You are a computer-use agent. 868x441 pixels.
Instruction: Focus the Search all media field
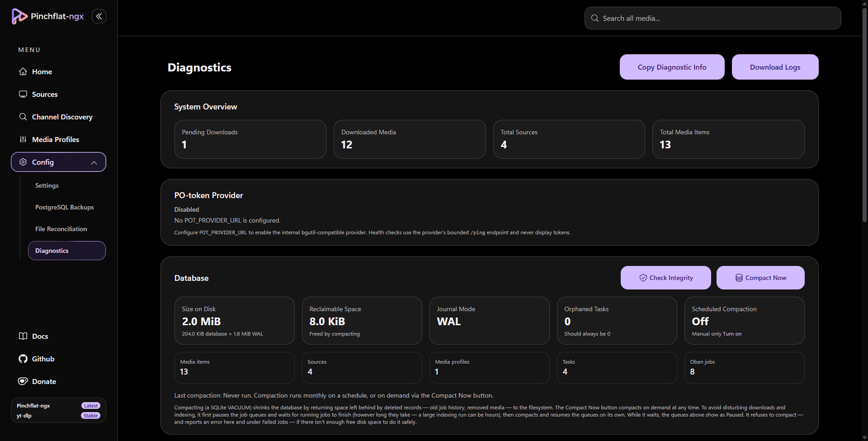pyautogui.click(x=713, y=18)
